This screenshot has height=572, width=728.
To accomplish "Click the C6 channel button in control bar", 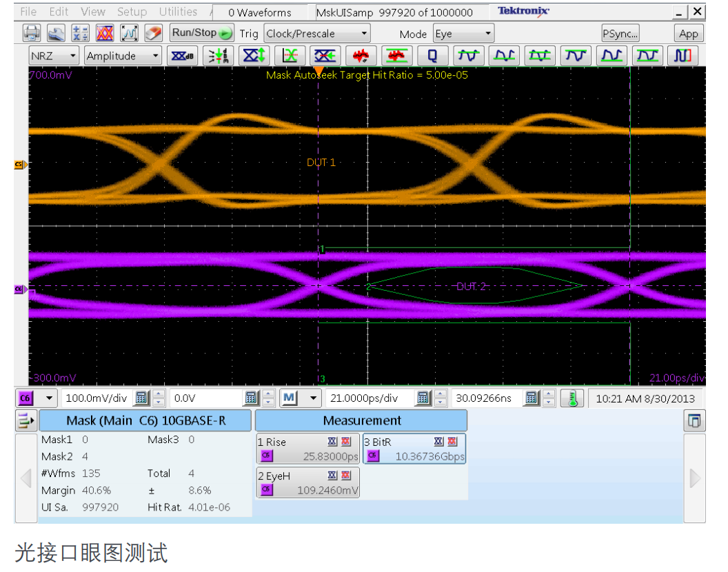I will (26, 398).
